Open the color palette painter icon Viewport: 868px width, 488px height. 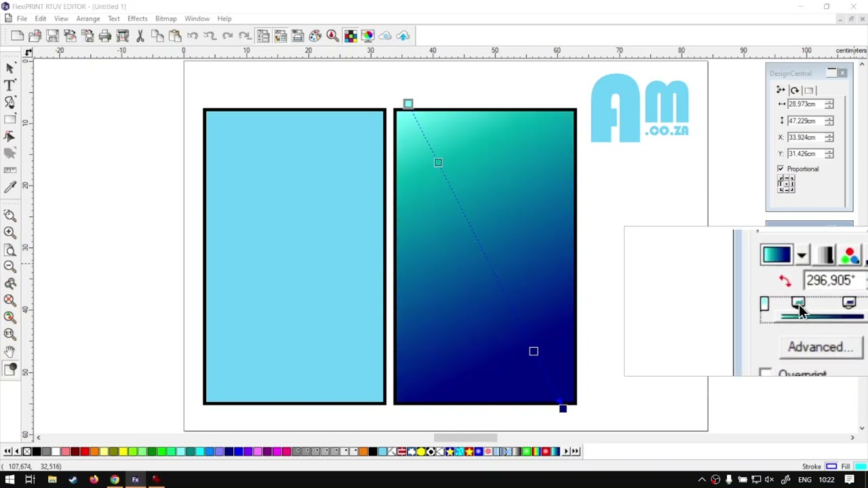point(315,36)
